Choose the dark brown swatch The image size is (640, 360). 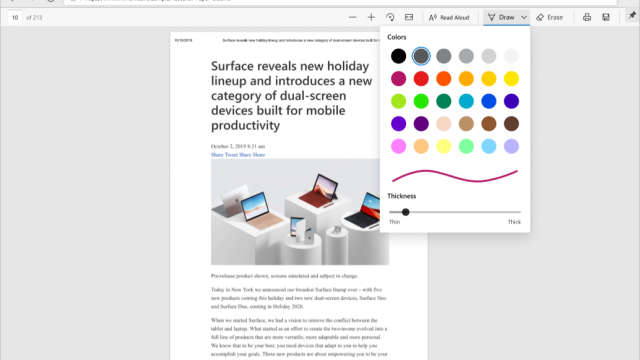(x=511, y=124)
